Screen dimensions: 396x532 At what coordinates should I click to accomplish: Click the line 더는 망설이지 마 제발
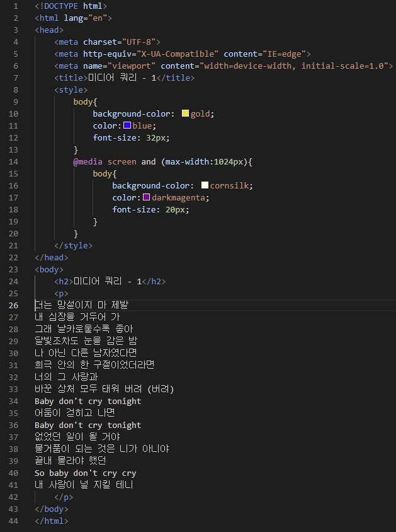pyautogui.click(x=82, y=305)
